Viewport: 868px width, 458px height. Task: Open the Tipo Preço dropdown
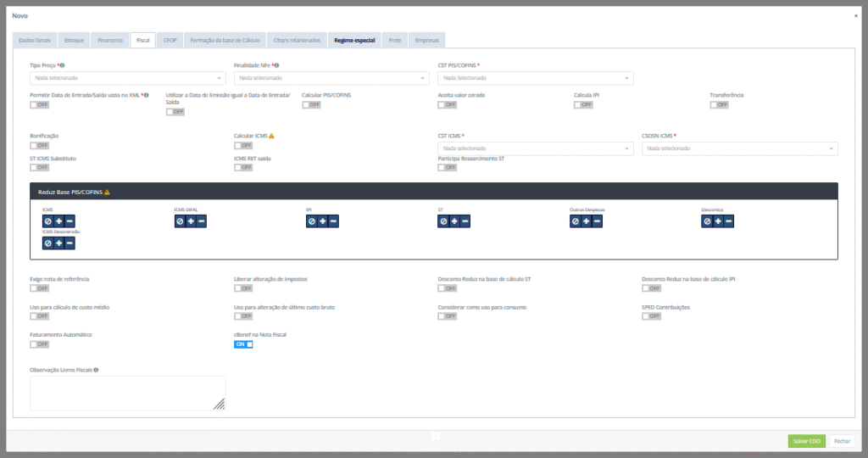click(x=127, y=78)
